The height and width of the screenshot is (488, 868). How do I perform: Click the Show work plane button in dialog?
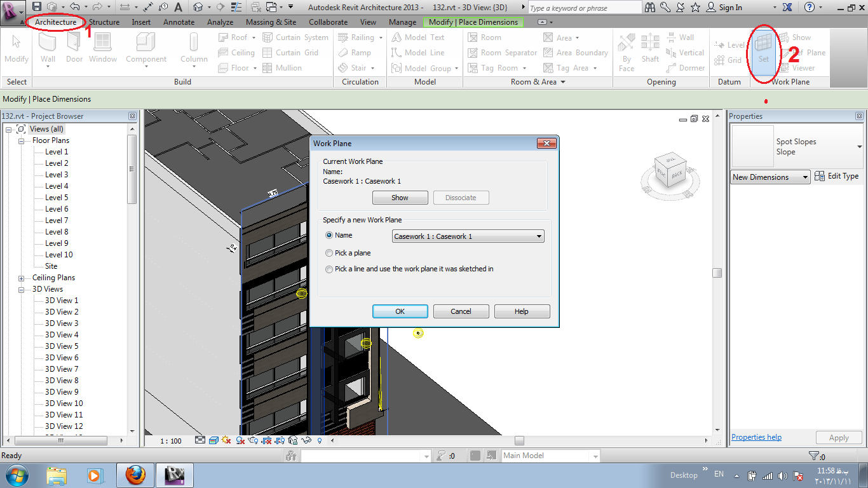pyautogui.click(x=400, y=198)
